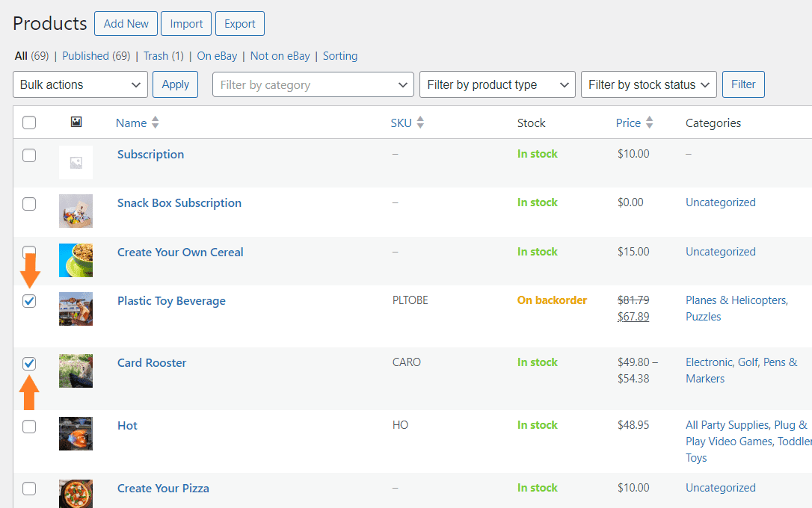Uncheck the Card Rooster product
Image resolution: width=812 pixels, height=508 pixels.
point(28,363)
